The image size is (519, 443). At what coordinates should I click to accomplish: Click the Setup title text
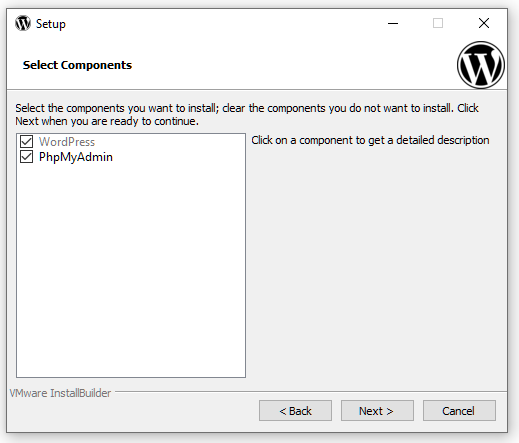(51, 24)
